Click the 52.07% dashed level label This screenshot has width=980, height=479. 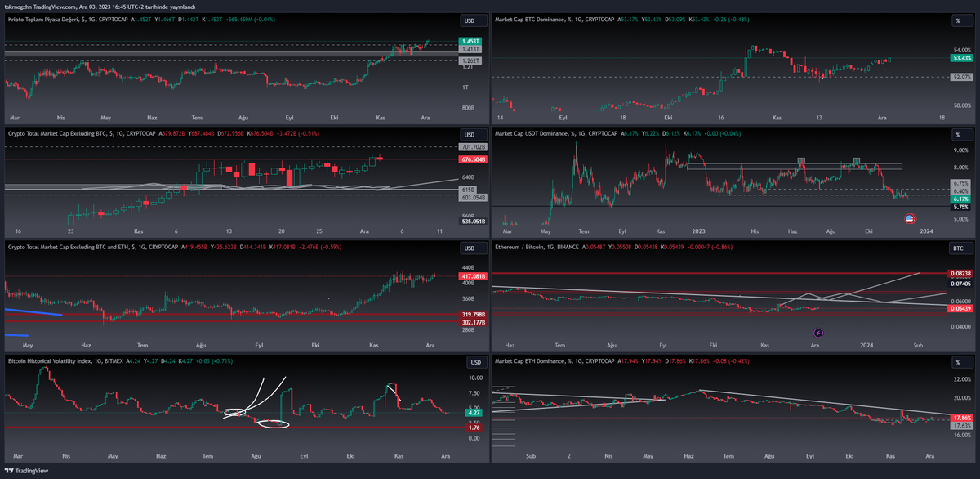pos(961,77)
